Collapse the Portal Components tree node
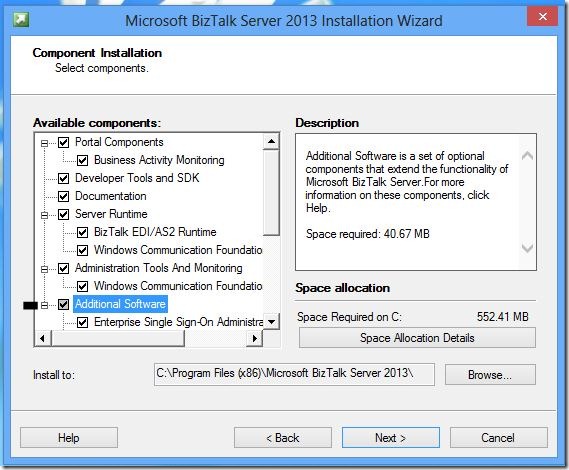Viewport: 569px width, 470px height. pyautogui.click(x=44, y=143)
